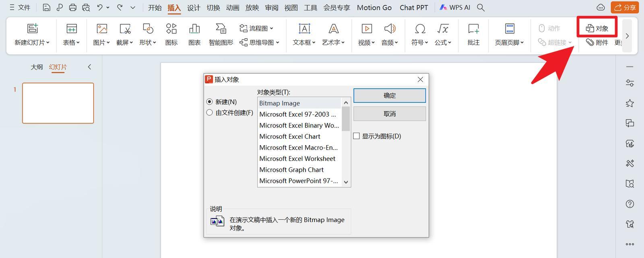The image size is (644, 258).
Task: Insert a 文本框 text box
Action: point(304,29)
